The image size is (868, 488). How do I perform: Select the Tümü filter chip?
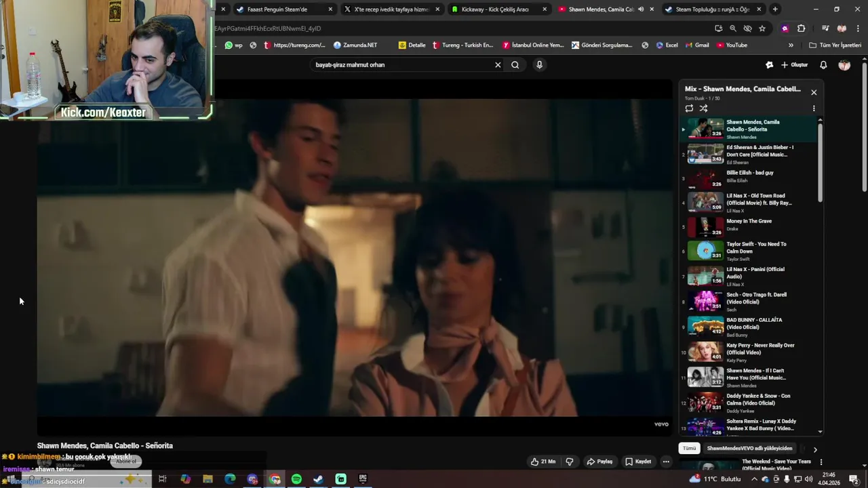690,449
